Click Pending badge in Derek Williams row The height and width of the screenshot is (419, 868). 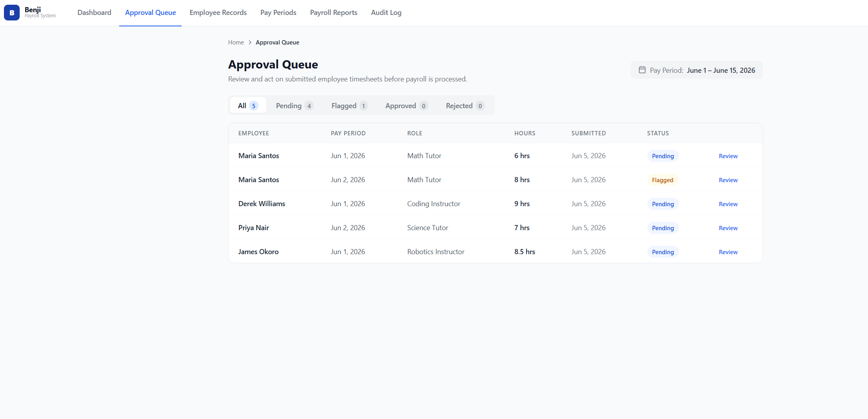663,204
